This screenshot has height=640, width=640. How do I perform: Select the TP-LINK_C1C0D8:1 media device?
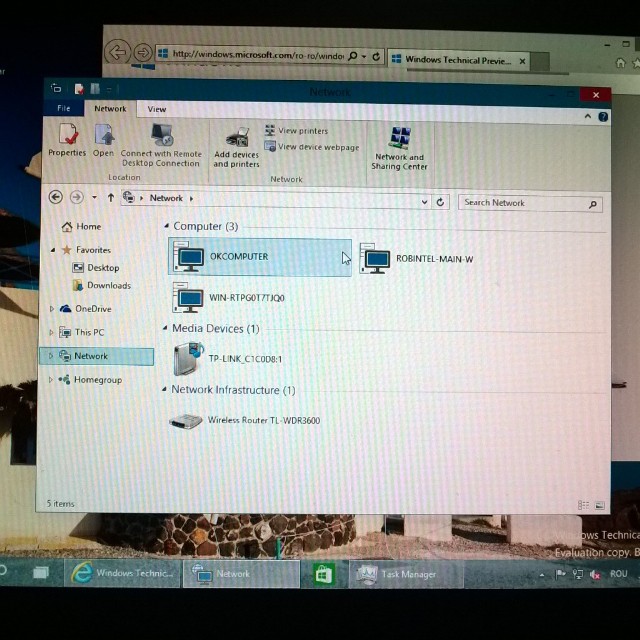(228, 358)
